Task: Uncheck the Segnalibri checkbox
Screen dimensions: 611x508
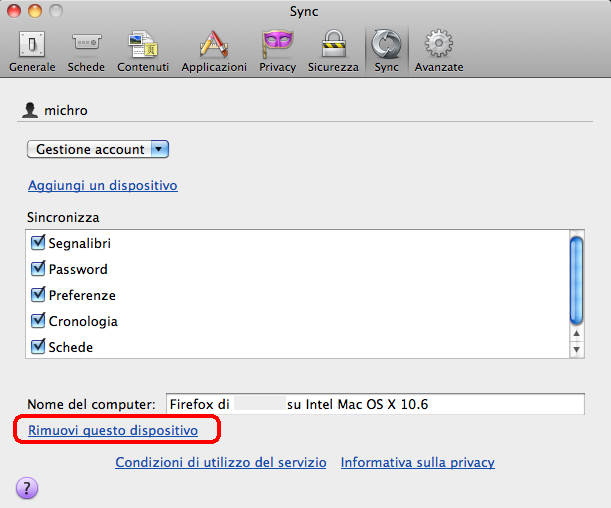Action: click(x=38, y=243)
